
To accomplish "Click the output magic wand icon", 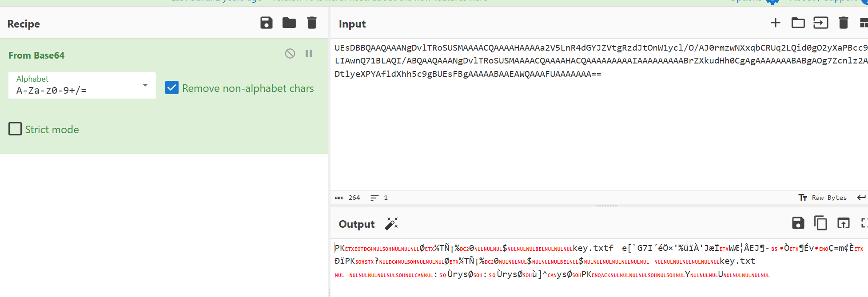I will coord(391,224).
